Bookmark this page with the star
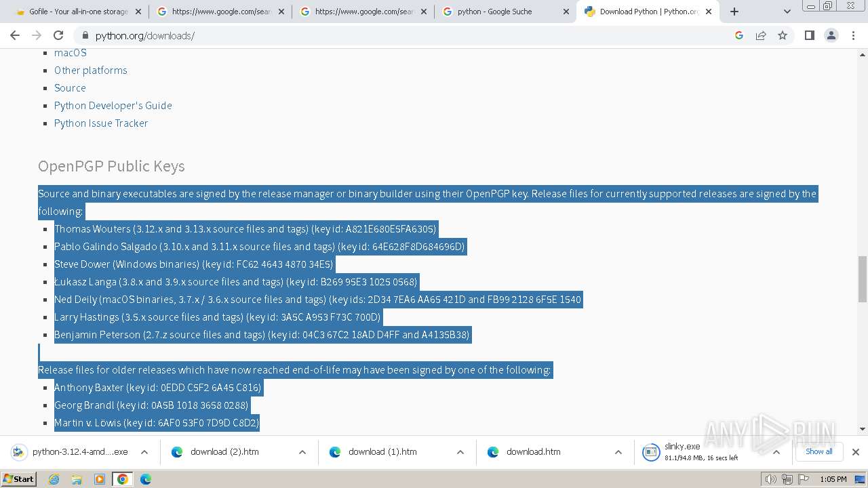The image size is (868, 488). (783, 35)
